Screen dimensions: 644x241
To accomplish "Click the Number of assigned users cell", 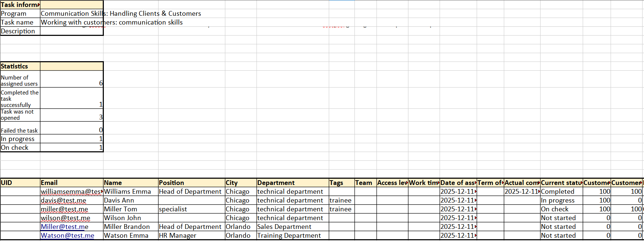I will click(20, 80).
